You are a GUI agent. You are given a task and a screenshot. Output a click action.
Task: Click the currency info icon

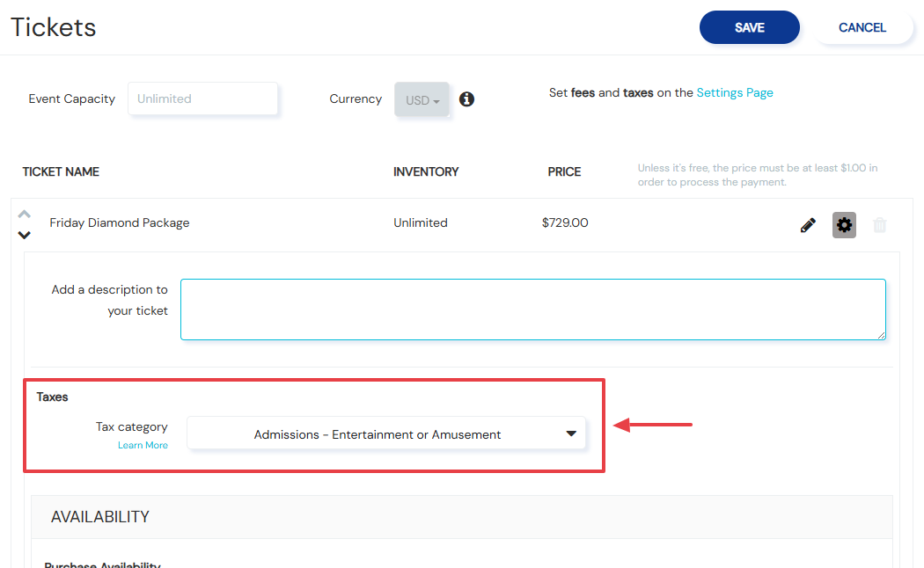coord(466,98)
